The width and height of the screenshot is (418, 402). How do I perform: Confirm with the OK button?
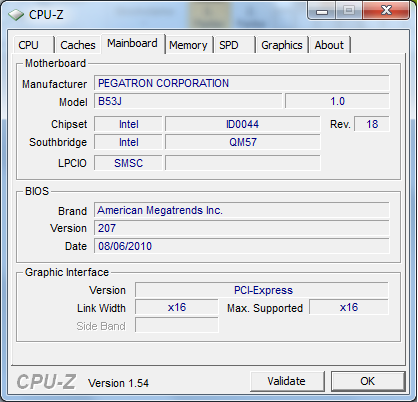(x=368, y=381)
